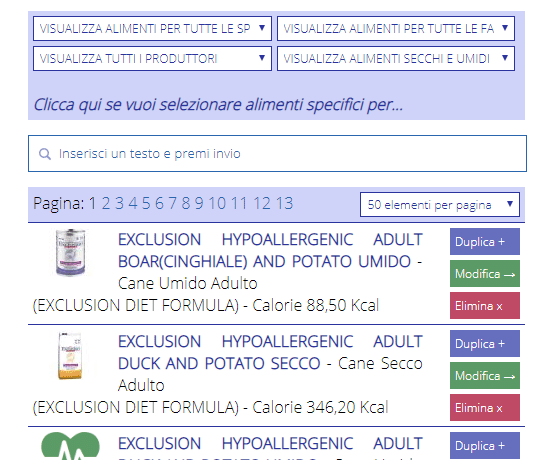Delete the Boar and Potato Umido item
This screenshot has width=550, height=460.
coord(485,306)
